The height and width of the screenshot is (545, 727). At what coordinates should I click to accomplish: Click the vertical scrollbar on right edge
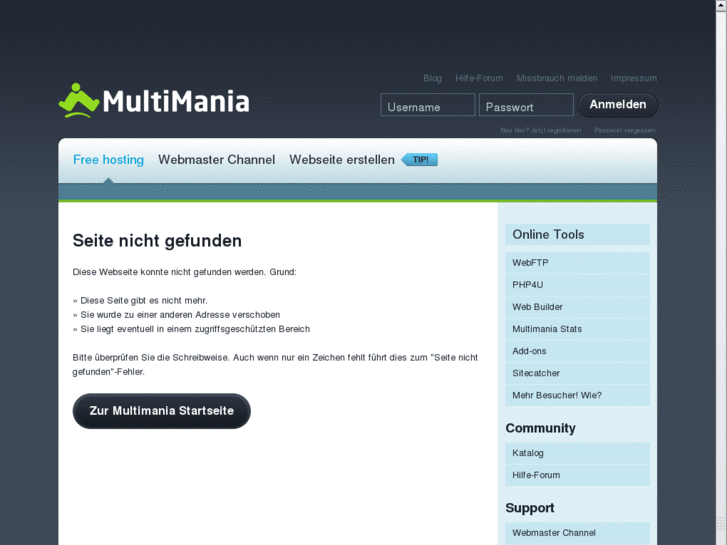point(721,272)
